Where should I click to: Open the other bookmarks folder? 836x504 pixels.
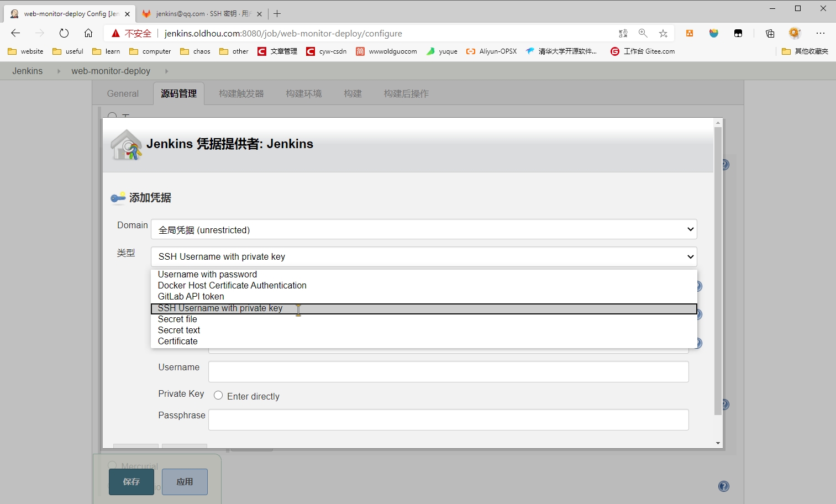coord(234,51)
